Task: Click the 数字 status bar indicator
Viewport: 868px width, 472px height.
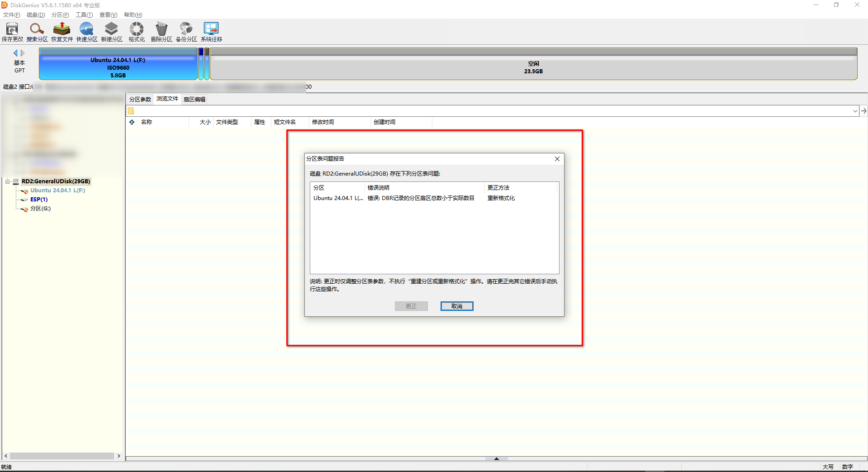Action: (848, 467)
